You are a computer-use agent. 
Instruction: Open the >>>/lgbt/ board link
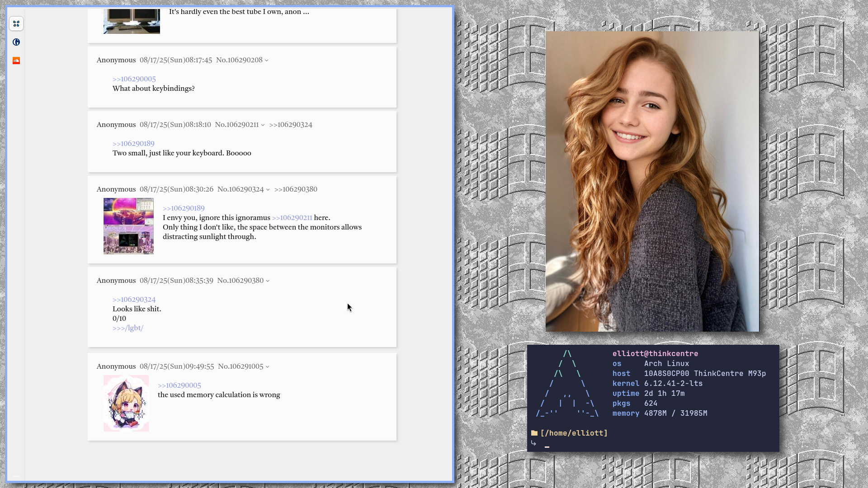click(x=127, y=328)
